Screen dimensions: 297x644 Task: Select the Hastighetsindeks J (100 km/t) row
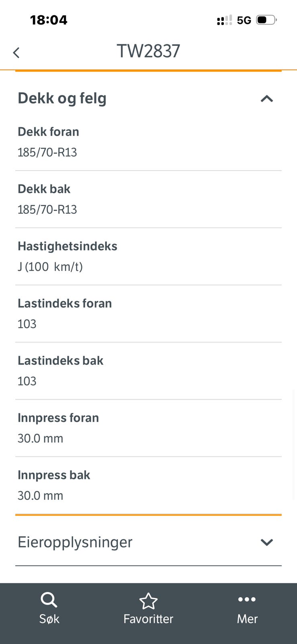click(148, 256)
